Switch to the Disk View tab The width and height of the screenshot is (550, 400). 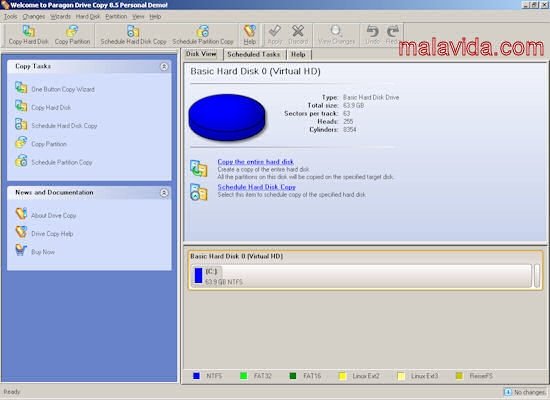point(201,54)
